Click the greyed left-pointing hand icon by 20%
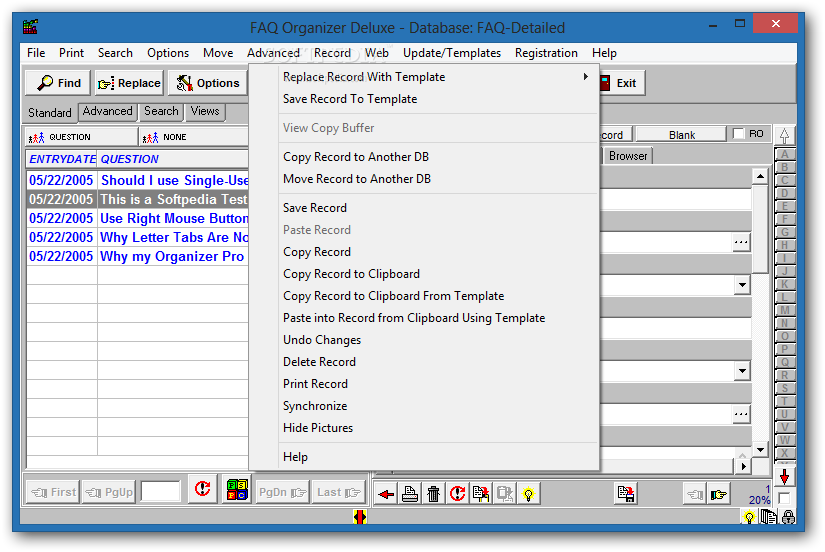This screenshot has height=552, width=825. 695,494
